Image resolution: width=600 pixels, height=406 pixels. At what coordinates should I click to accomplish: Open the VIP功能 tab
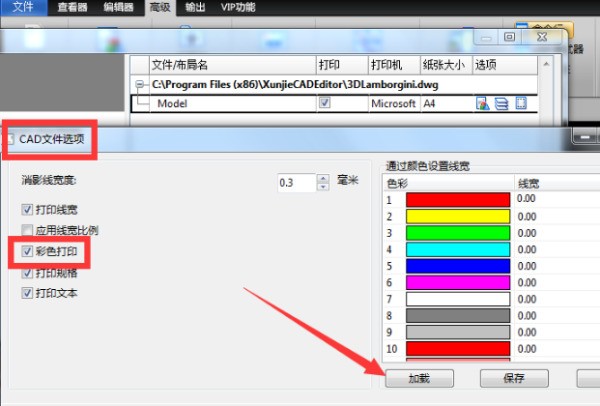pos(237,7)
